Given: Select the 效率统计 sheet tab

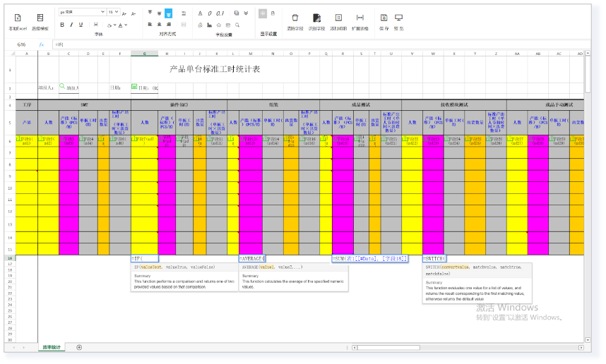Looking at the screenshot, I should [52, 347].
